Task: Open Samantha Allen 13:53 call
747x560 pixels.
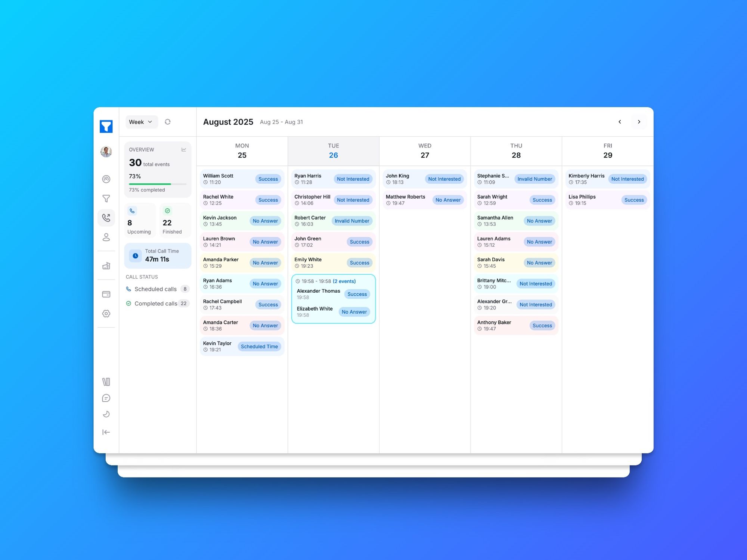Action: [516, 221]
